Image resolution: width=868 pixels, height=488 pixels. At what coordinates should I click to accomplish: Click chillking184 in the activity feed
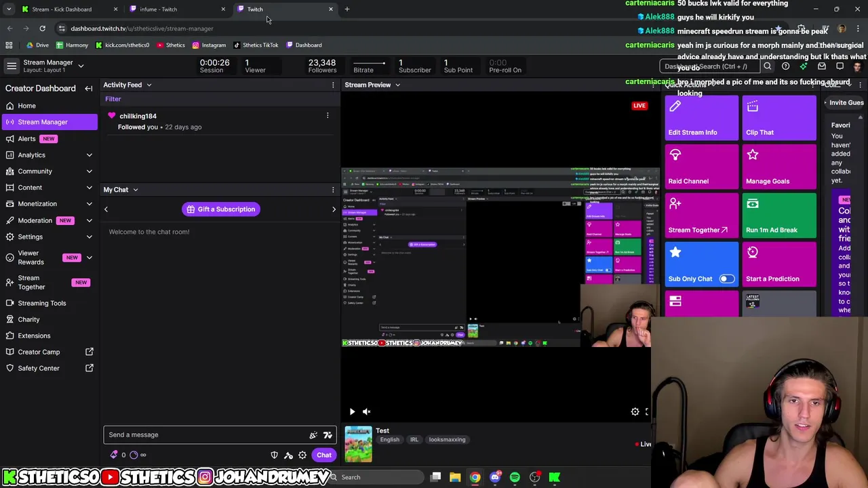tap(138, 116)
